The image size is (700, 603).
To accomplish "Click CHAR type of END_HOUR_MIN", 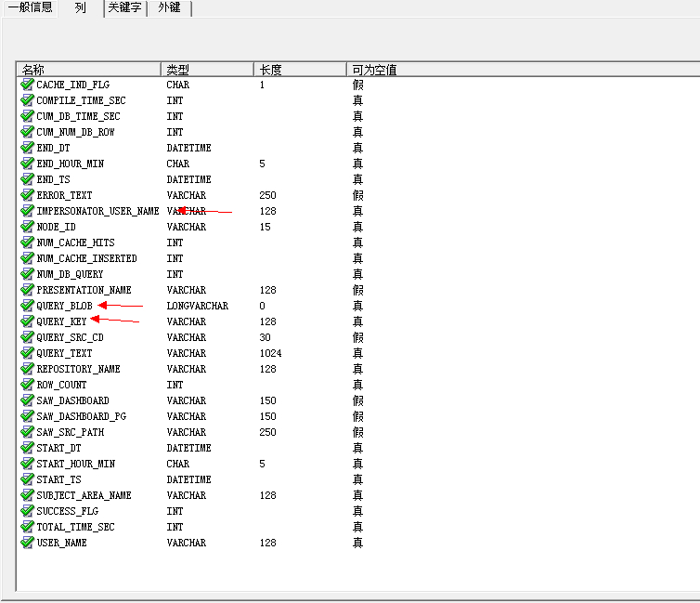I will click(177, 164).
